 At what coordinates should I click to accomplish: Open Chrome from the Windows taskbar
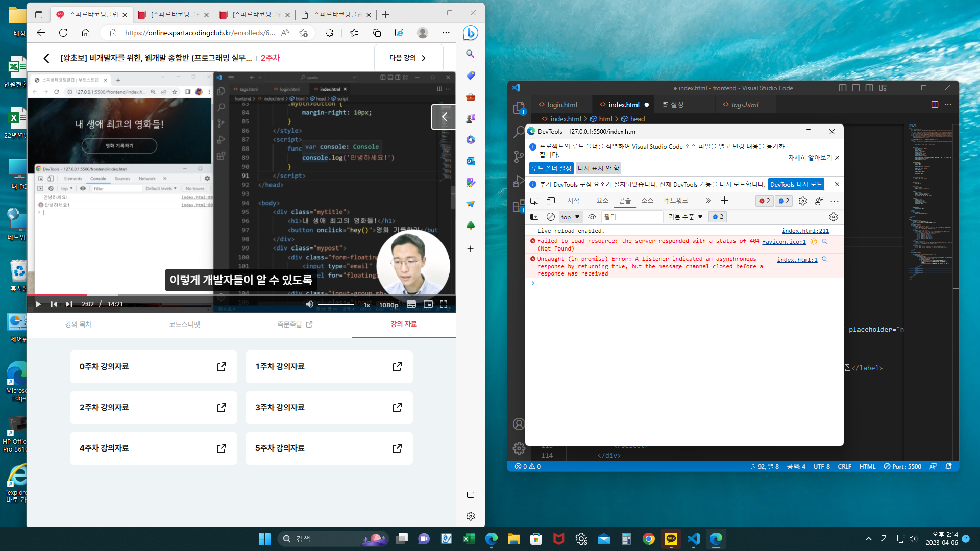(649, 539)
